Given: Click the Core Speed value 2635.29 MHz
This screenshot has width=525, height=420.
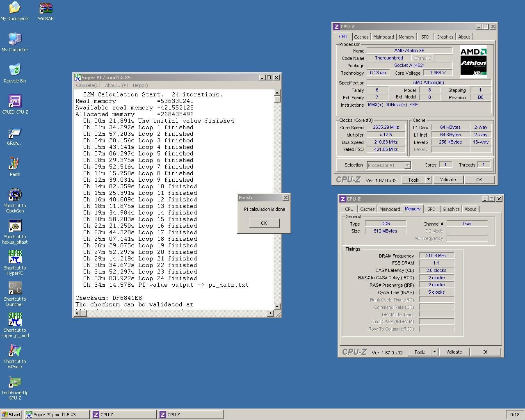Looking at the screenshot, I should point(386,128).
